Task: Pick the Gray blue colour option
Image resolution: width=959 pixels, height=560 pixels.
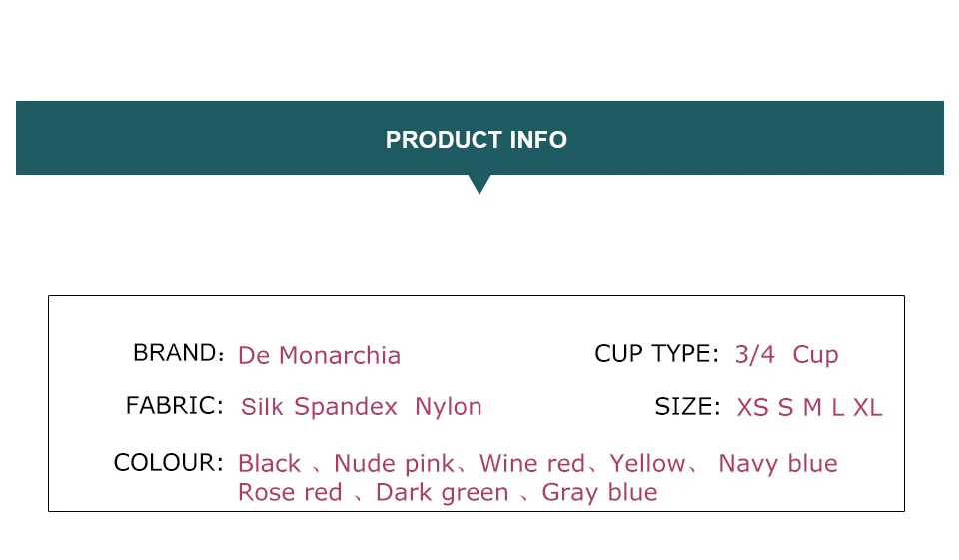Action: coord(599,493)
